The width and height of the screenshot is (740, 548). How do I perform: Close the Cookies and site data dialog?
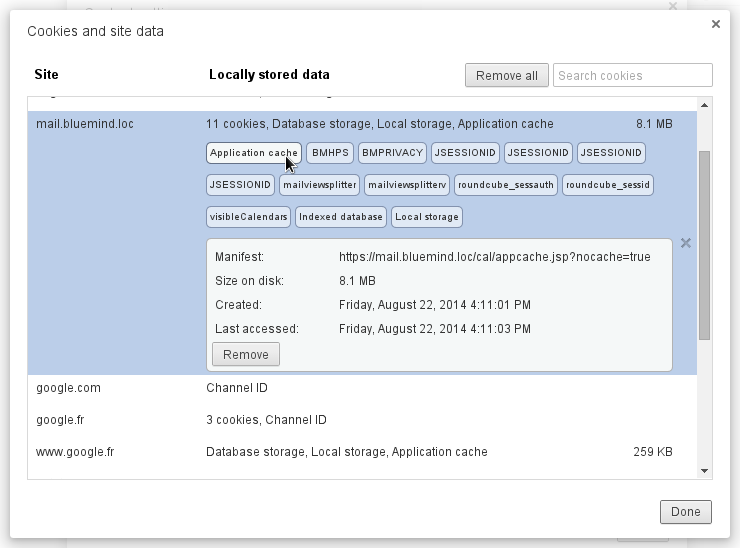tap(715, 25)
